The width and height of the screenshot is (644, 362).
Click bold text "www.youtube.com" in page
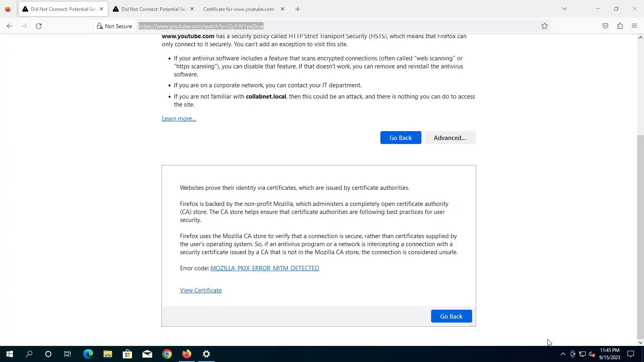(x=188, y=36)
